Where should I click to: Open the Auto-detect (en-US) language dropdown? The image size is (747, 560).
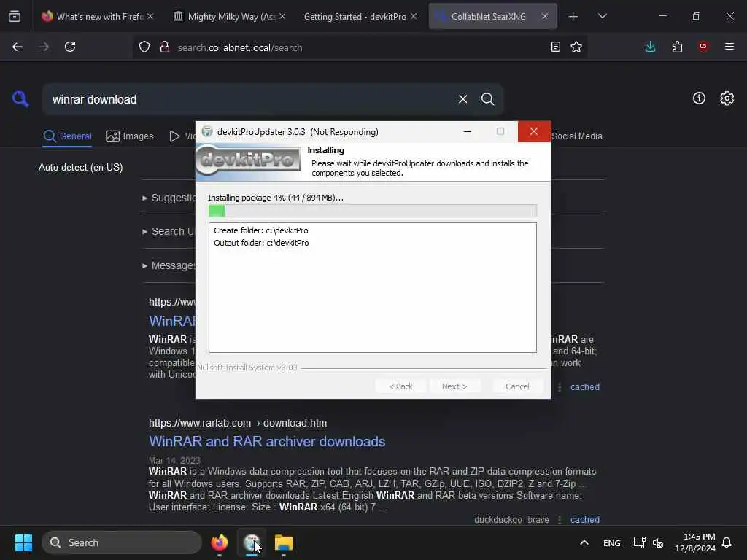[x=80, y=168]
